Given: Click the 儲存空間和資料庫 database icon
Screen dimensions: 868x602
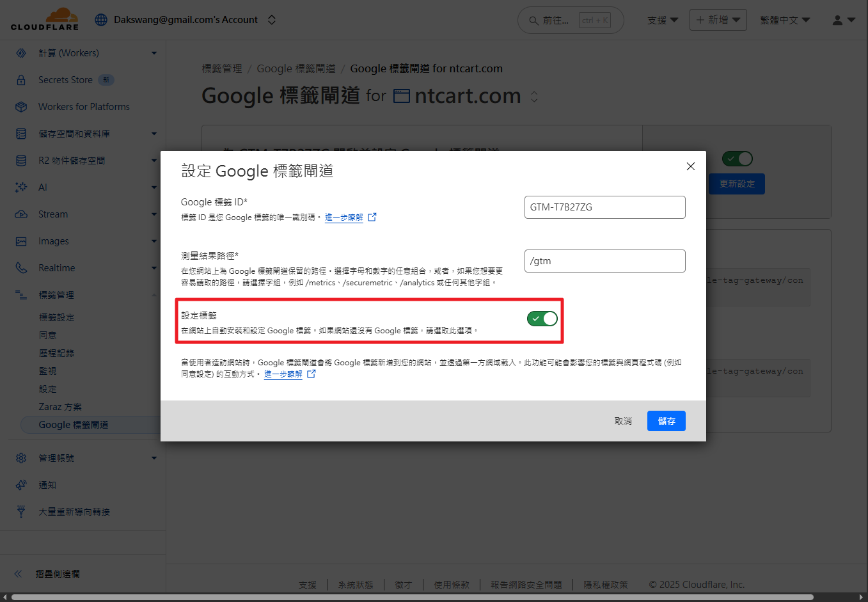Looking at the screenshot, I should pos(21,134).
